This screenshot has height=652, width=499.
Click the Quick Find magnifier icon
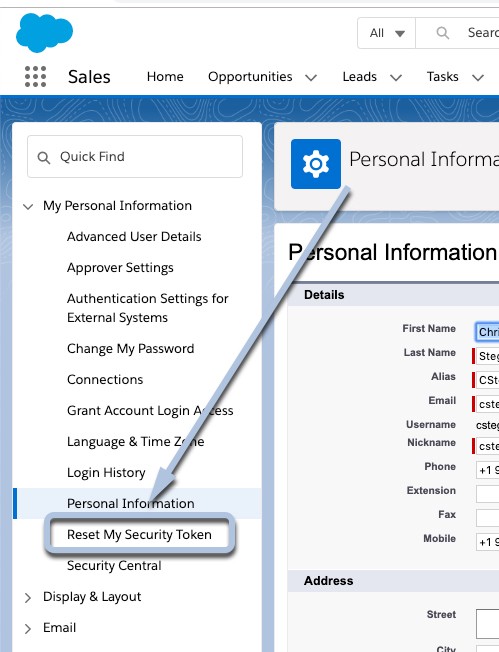[x=44, y=158]
